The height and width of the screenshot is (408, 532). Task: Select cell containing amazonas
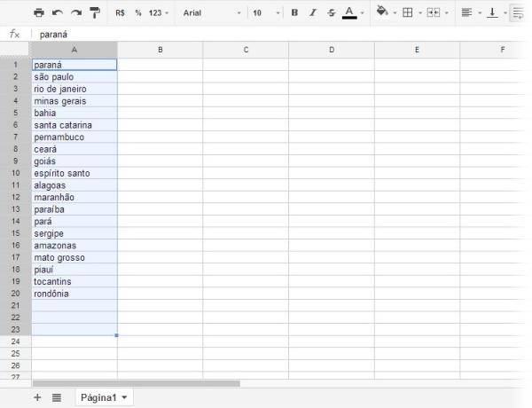click(x=74, y=246)
